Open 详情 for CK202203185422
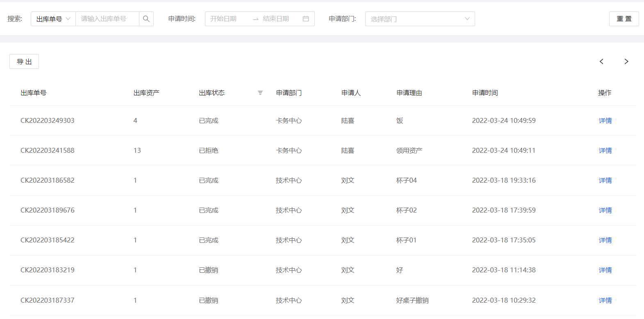The width and height of the screenshot is (644, 319). point(605,240)
